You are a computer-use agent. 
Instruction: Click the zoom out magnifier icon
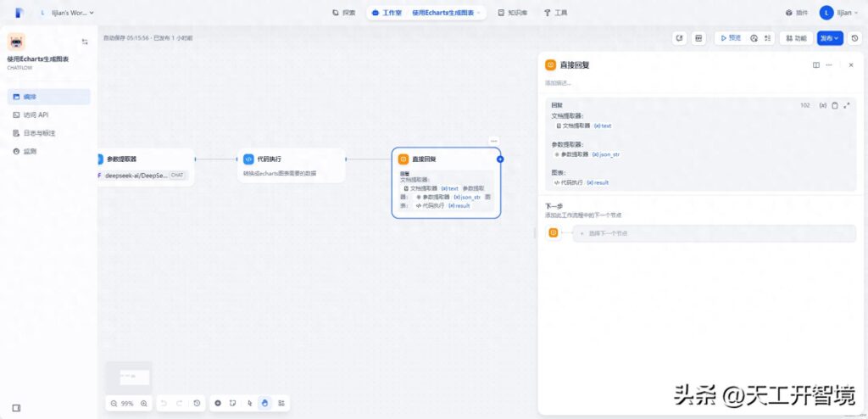[x=114, y=403]
